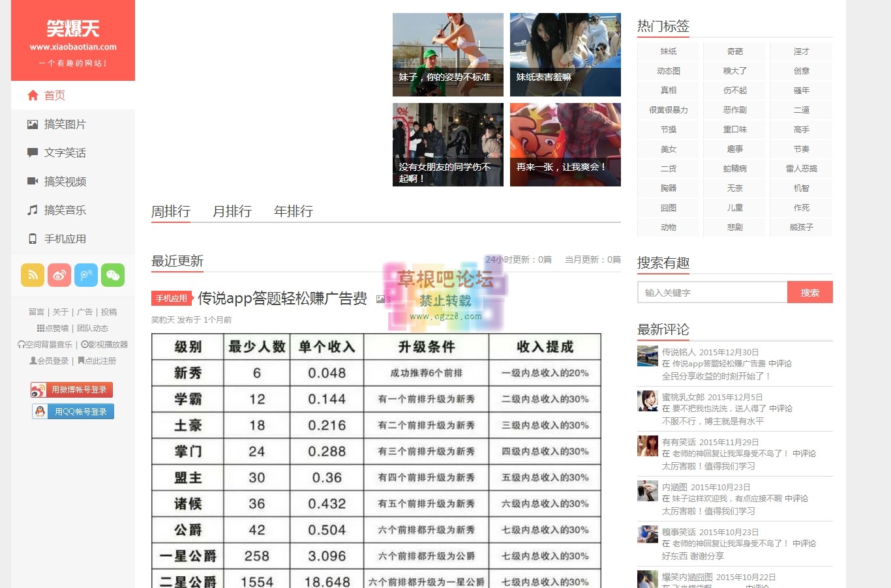Switch to the 年排行 tab
The height and width of the screenshot is (588, 891).
[x=293, y=211]
